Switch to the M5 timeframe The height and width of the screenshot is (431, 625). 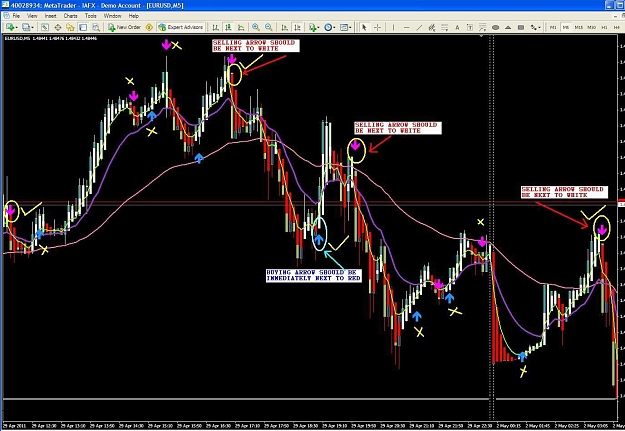[x=566, y=28]
